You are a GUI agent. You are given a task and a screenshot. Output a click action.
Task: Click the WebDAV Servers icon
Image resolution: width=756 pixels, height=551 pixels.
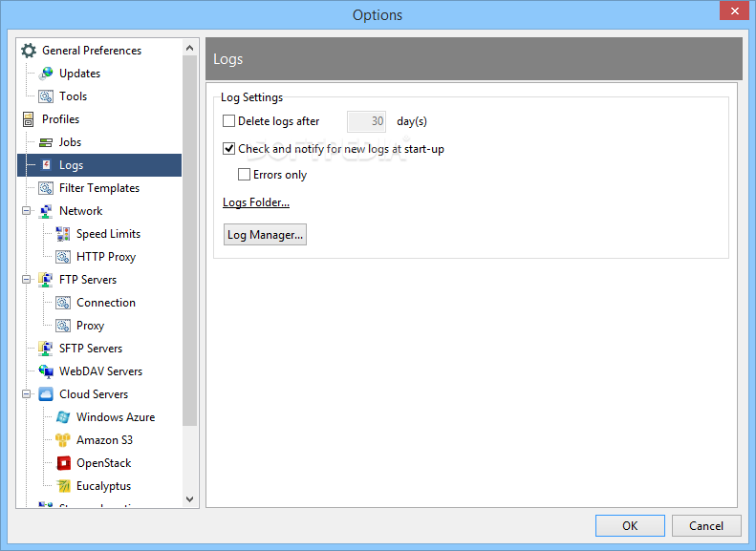pos(46,371)
